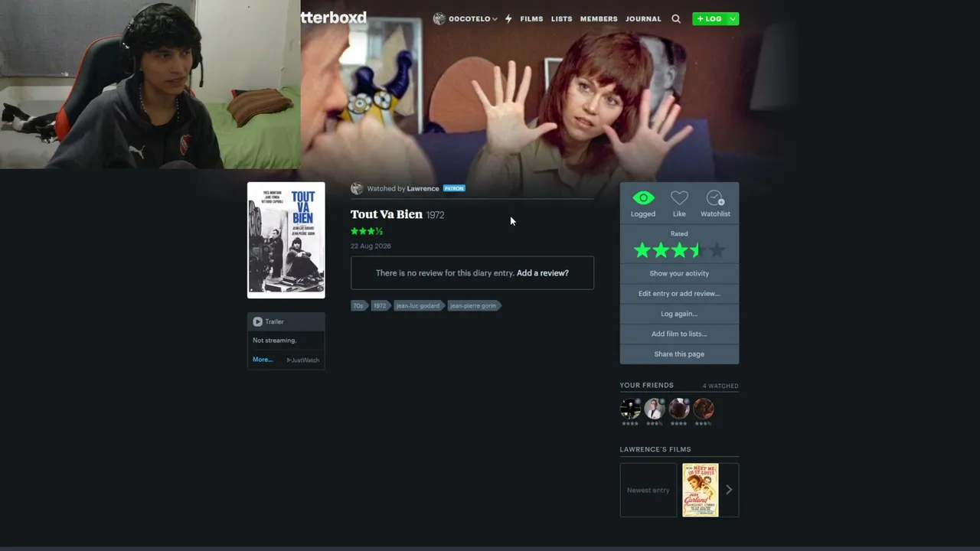Click Lawrence's avatar beside Watched by
980x551 pixels.
[x=357, y=188]
